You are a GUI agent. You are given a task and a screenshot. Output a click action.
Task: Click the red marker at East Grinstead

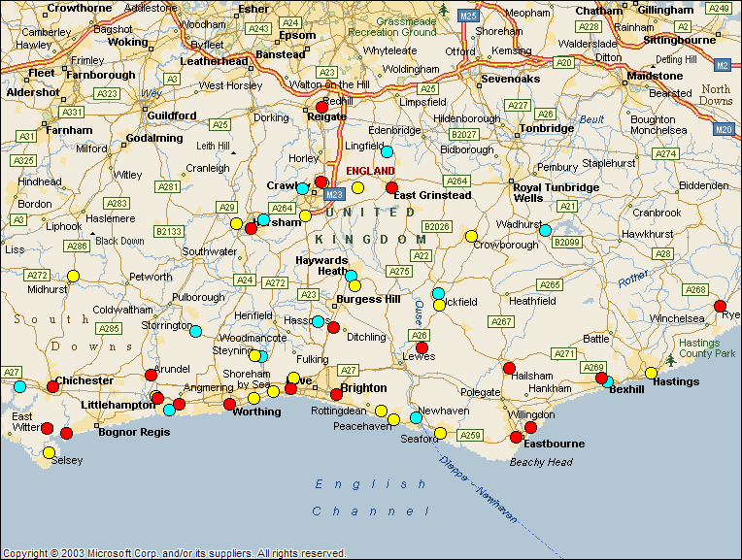pyautogui.click(x=392, y=187)
